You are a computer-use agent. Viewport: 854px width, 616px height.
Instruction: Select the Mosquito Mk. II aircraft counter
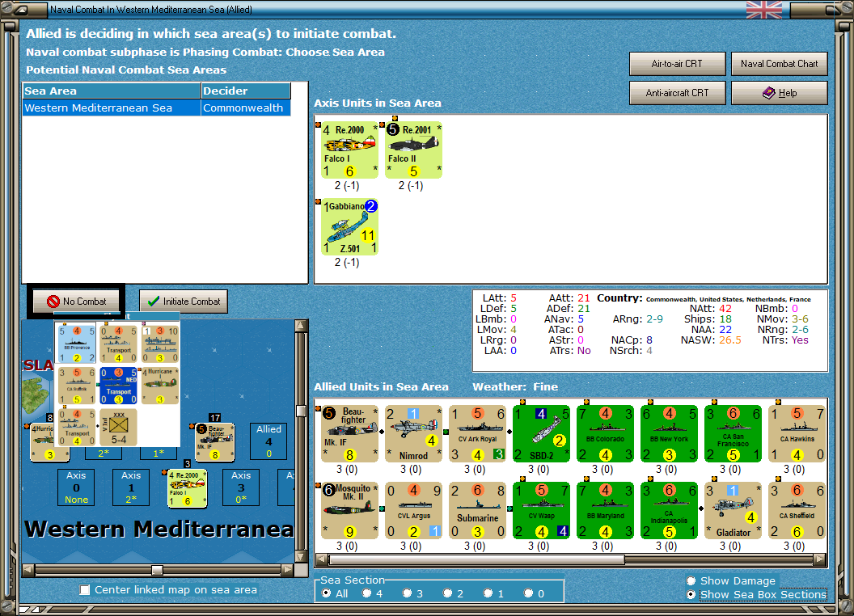[x=349, y=511]
